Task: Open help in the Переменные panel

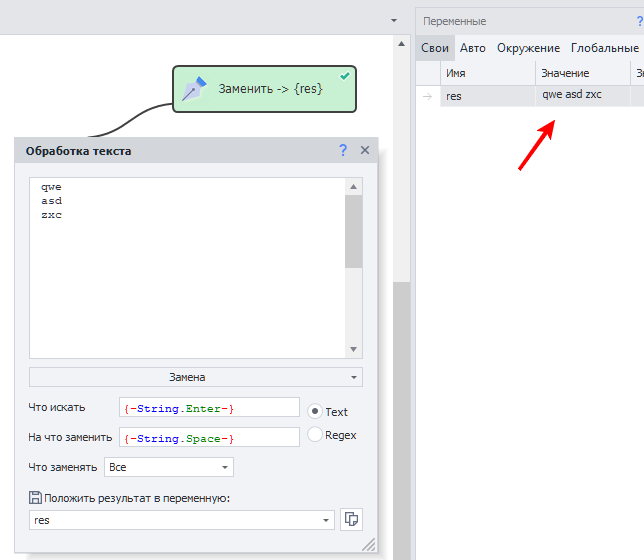Action: (x=638, y=21)
